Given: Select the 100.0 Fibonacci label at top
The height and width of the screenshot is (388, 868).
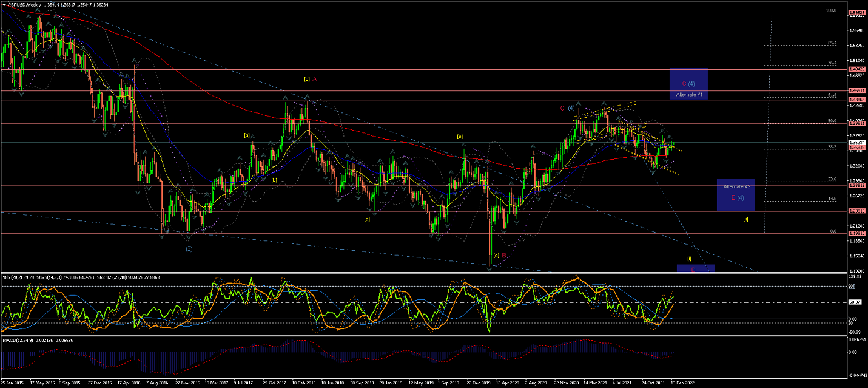Looking at the screenshot, I should pos(832,10).
